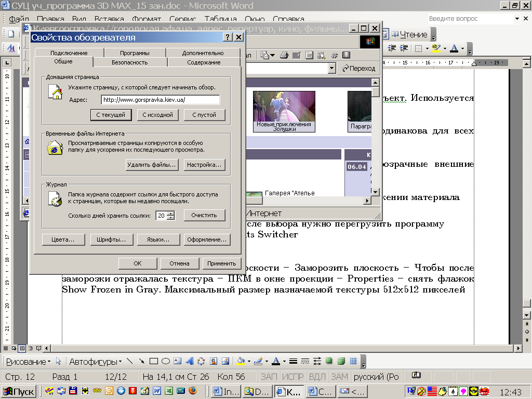Expand Fill Color dropdown arrow
This screenshot has height=399, width=532.
(x=249, y=362)
